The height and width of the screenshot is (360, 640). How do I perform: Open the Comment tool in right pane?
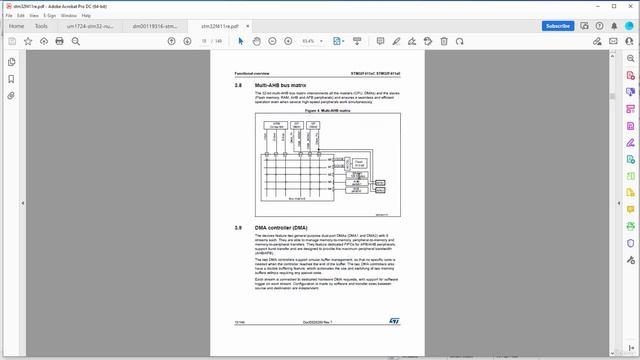tap(631, 209)
